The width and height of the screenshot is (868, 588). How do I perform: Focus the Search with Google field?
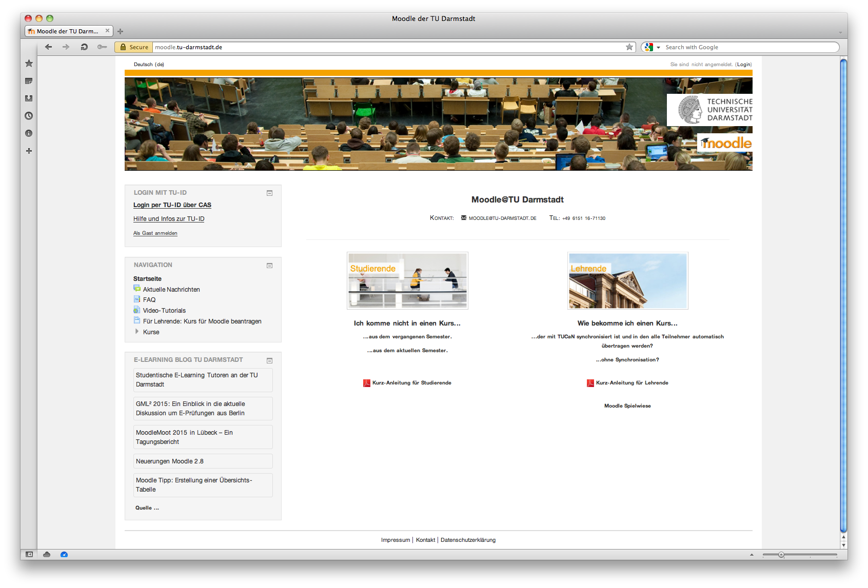point(750,47)
